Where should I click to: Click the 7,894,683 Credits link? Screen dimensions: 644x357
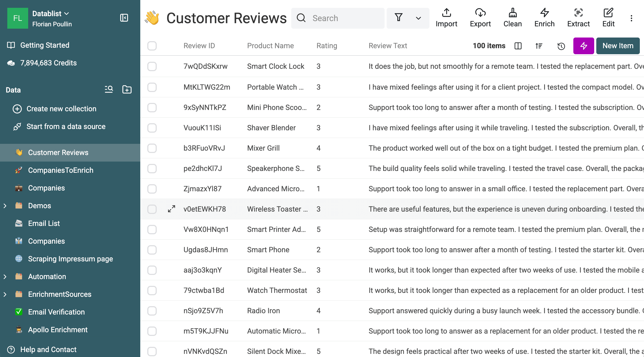(x=48, y=63)
